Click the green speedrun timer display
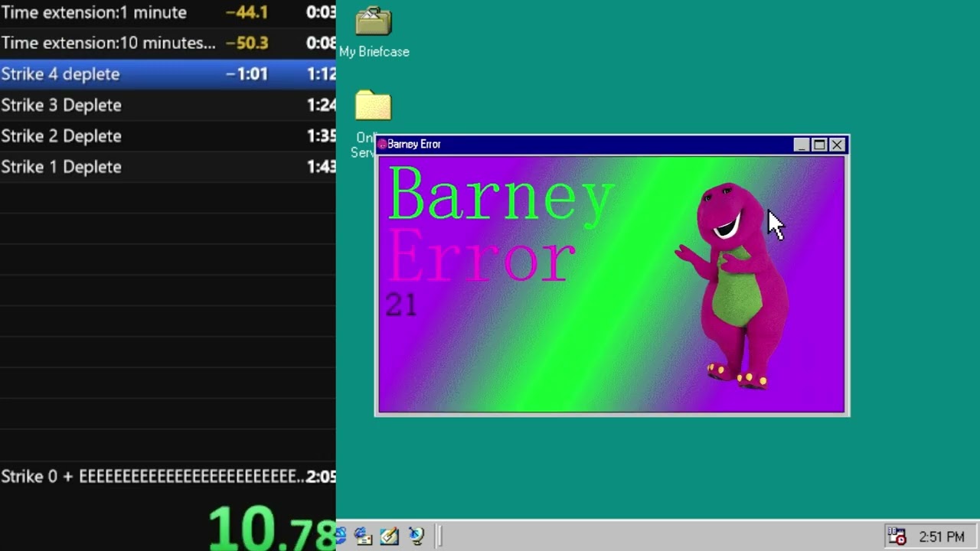The image size is (980, 551). [272, 528]
